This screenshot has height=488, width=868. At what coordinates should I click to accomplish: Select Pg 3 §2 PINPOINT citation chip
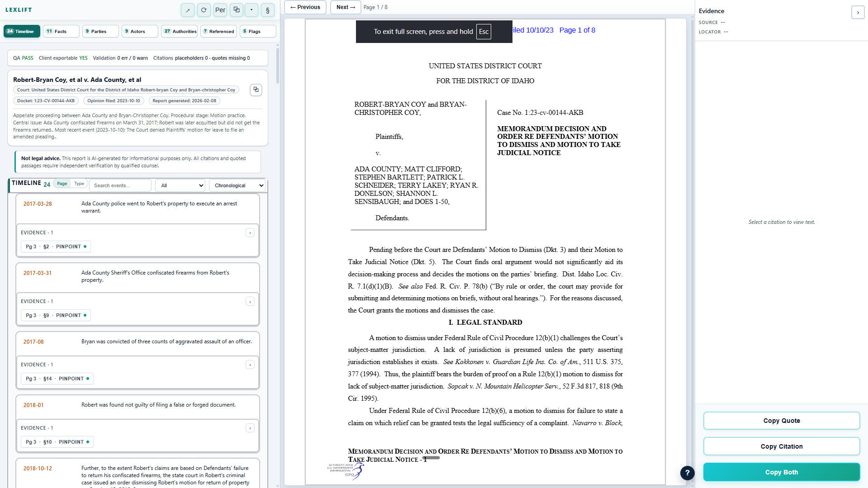click(x=56, y=246)
